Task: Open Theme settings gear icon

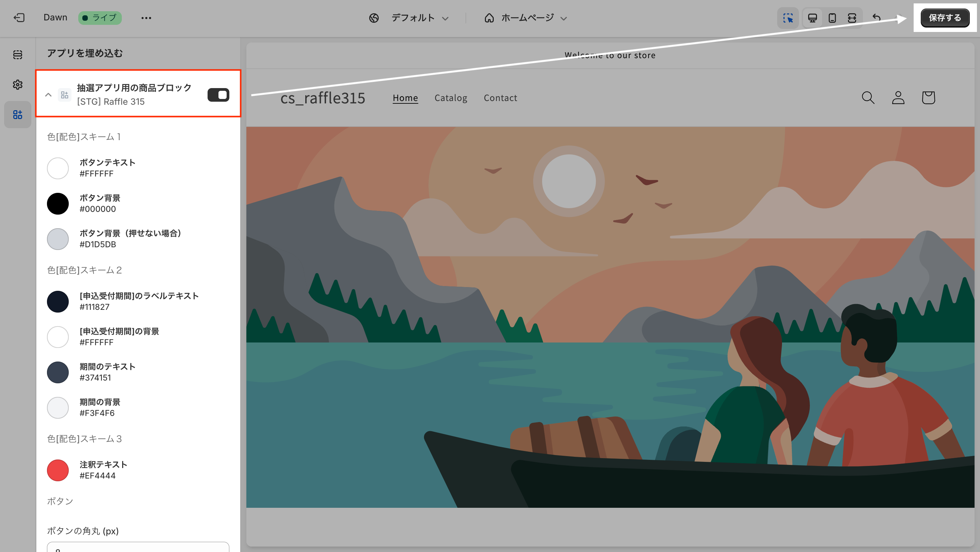Action: click(17, 84)
